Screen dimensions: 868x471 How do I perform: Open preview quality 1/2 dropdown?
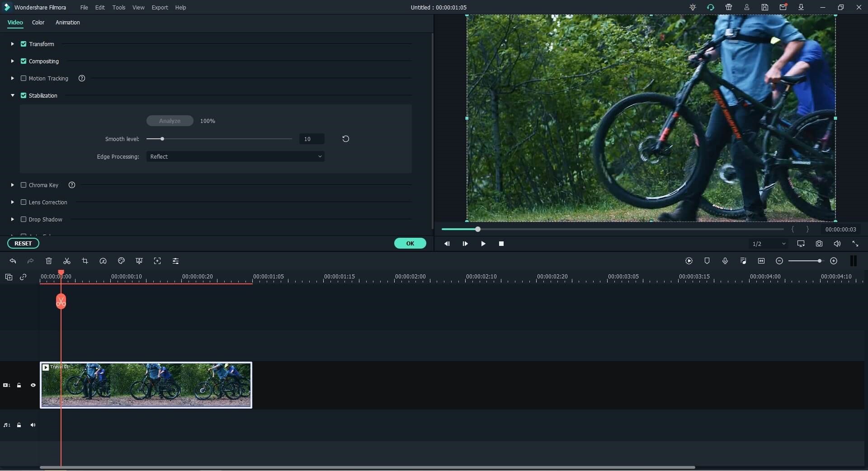(769, 244)
